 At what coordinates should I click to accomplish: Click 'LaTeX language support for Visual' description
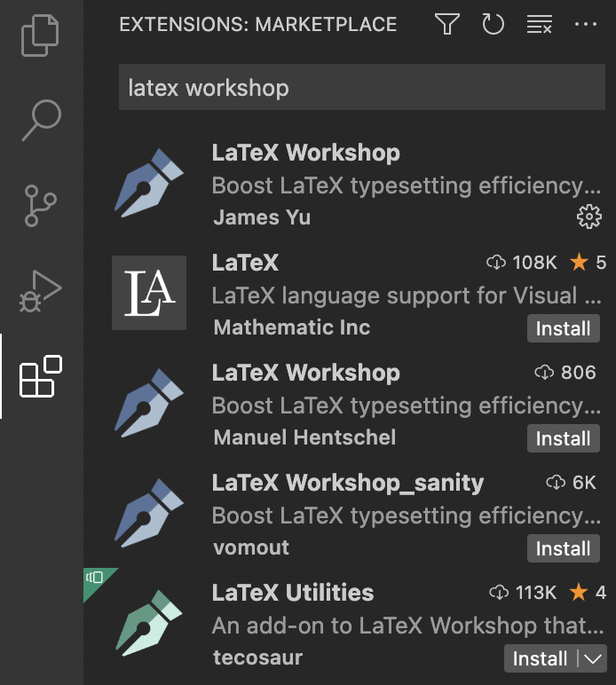(x=407, y=295)
